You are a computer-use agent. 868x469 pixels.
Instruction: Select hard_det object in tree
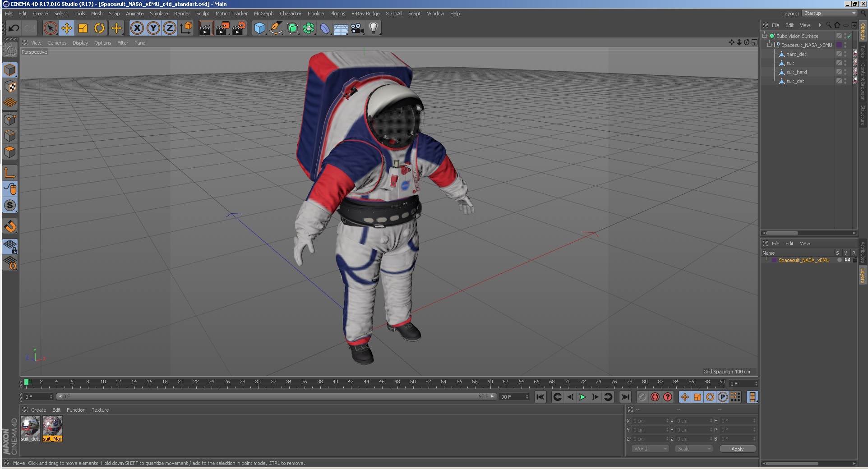click(796, 54)
